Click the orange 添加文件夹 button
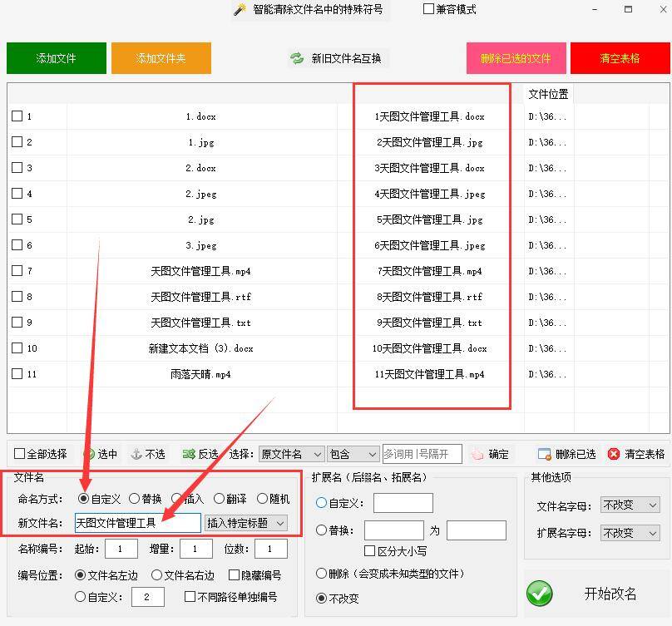Screen dimensions: 672x626 click(161, 58)
